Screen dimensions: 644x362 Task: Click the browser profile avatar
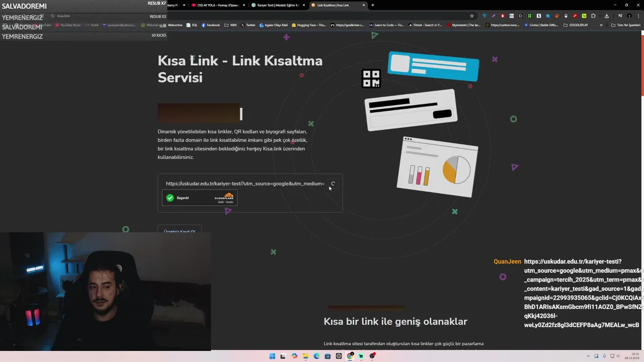pos(629,16)
